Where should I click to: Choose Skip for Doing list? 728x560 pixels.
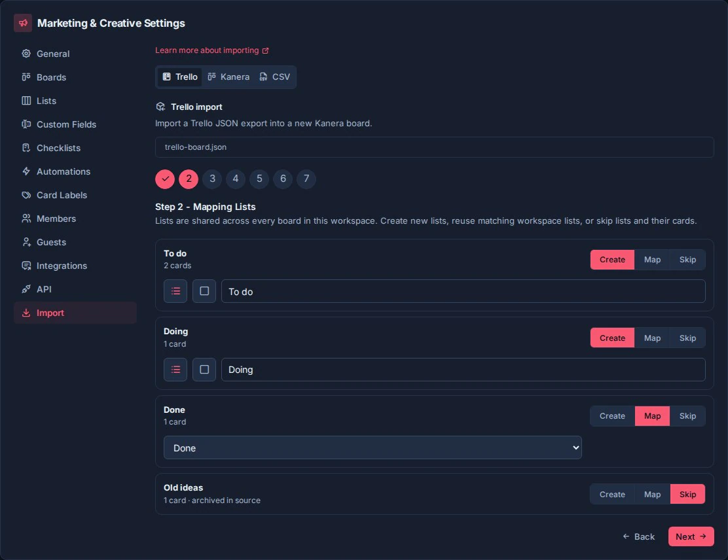pyautogui.click(x=687, y=338)
